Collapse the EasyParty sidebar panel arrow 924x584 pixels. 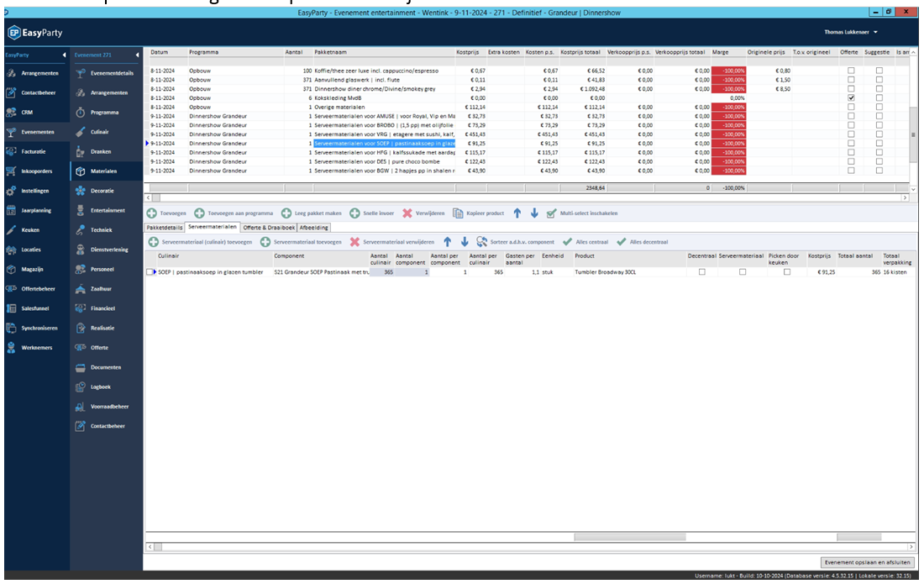64,55
